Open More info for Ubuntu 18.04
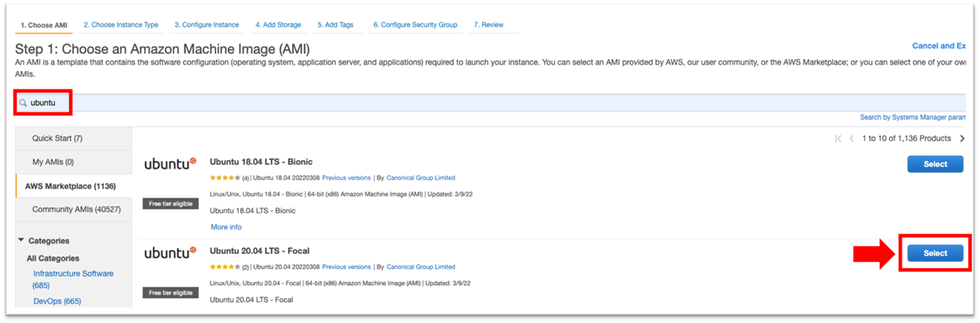This screenshot has height=323, width=980. pos(226,227)
